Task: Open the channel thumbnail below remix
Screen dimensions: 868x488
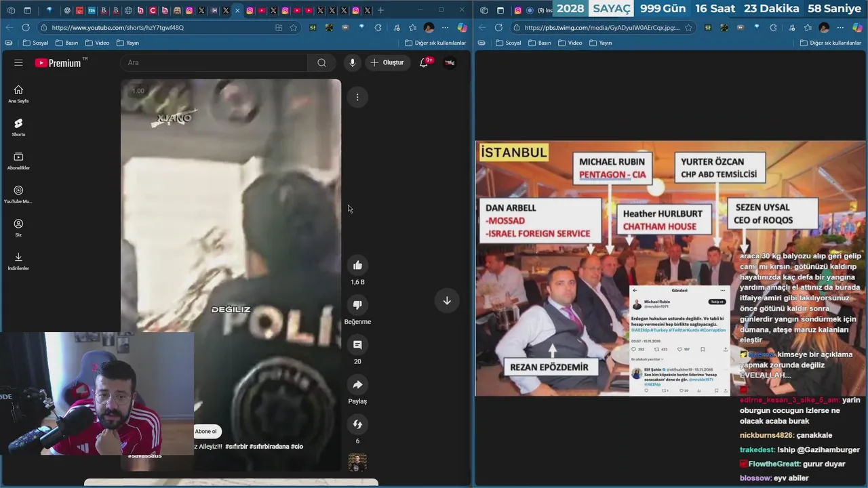Action: (357, 462)
